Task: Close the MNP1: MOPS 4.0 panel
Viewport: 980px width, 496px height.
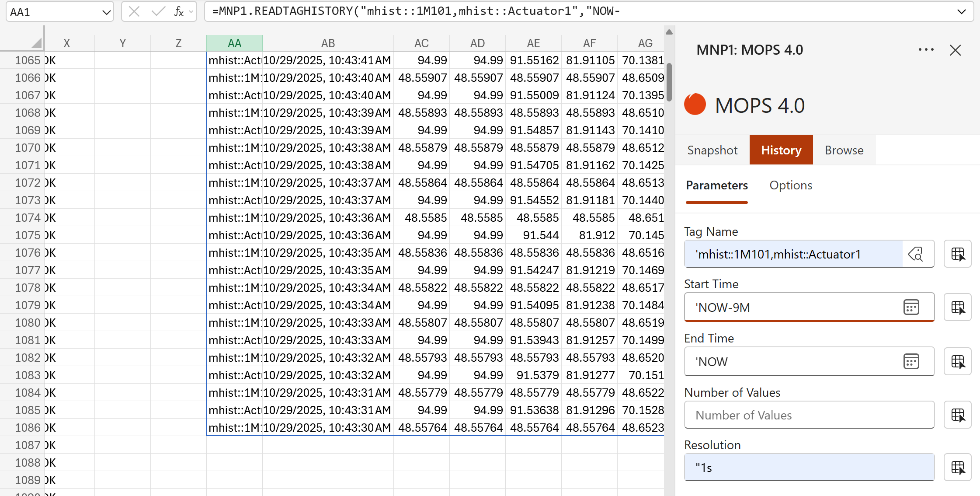Action: click(x=956, y=50)
